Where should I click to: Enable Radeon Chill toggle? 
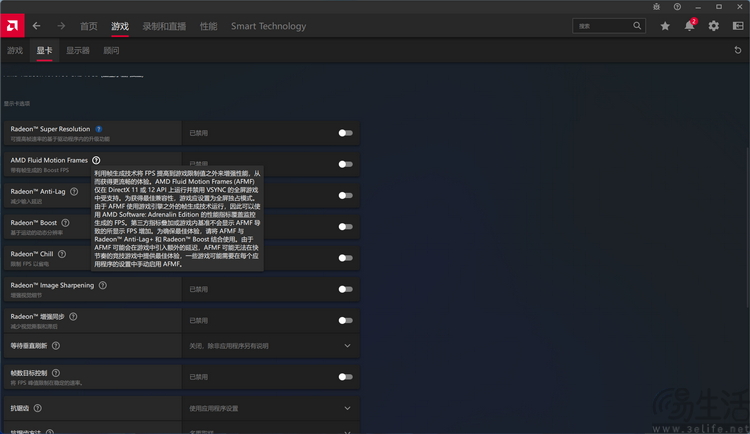[345, 258]
